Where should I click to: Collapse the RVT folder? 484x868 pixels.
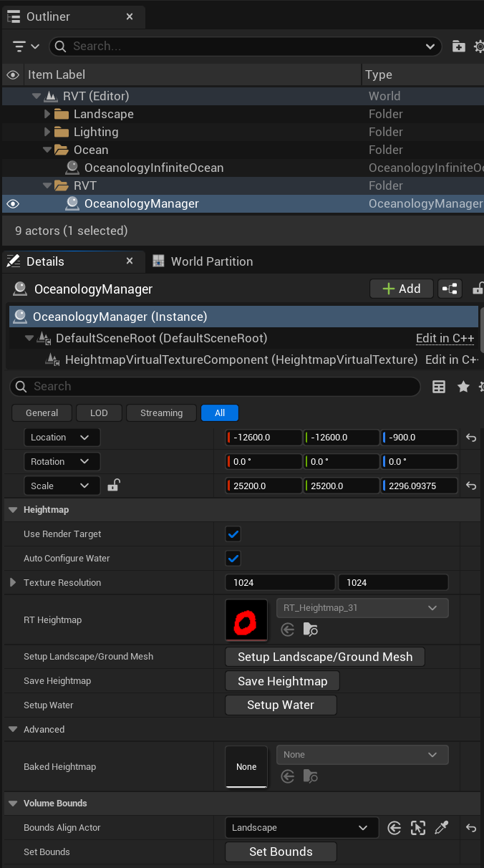(47, 185)
